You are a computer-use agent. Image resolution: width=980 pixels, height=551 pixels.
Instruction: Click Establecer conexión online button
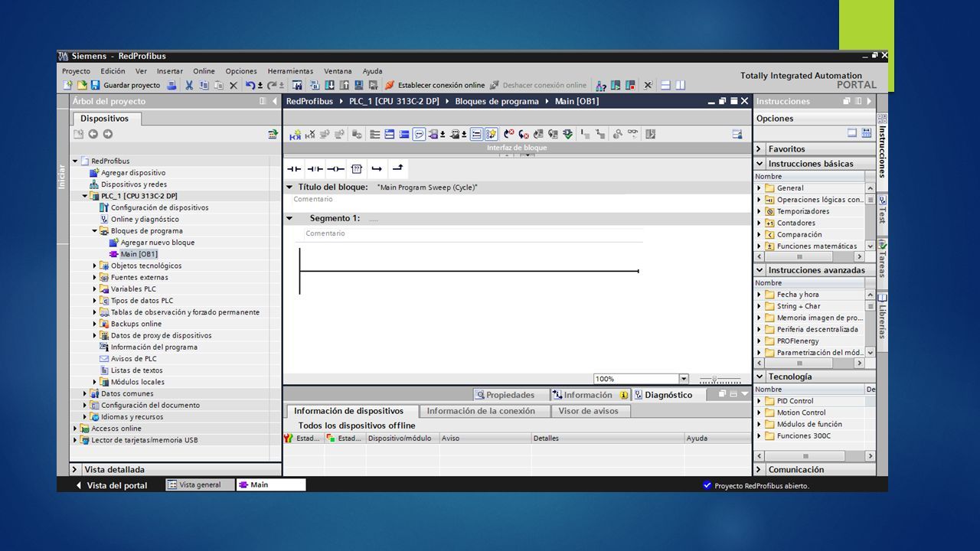[x=435, y=85]
